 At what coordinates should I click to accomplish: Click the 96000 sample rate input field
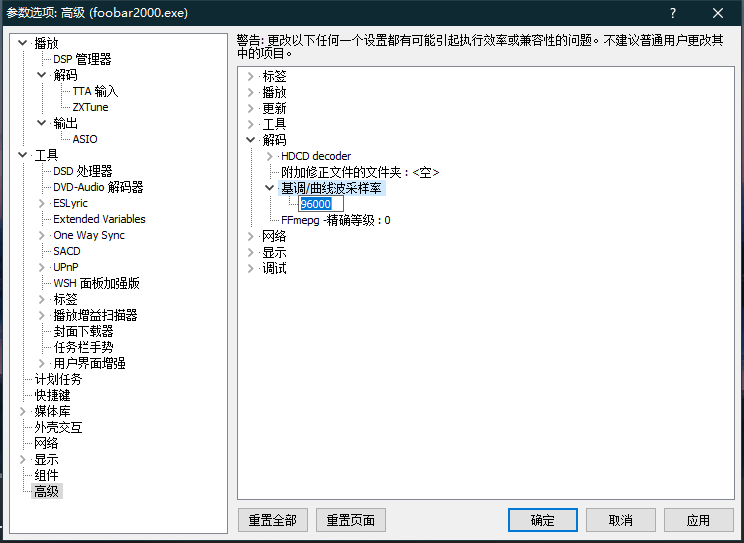321,204
